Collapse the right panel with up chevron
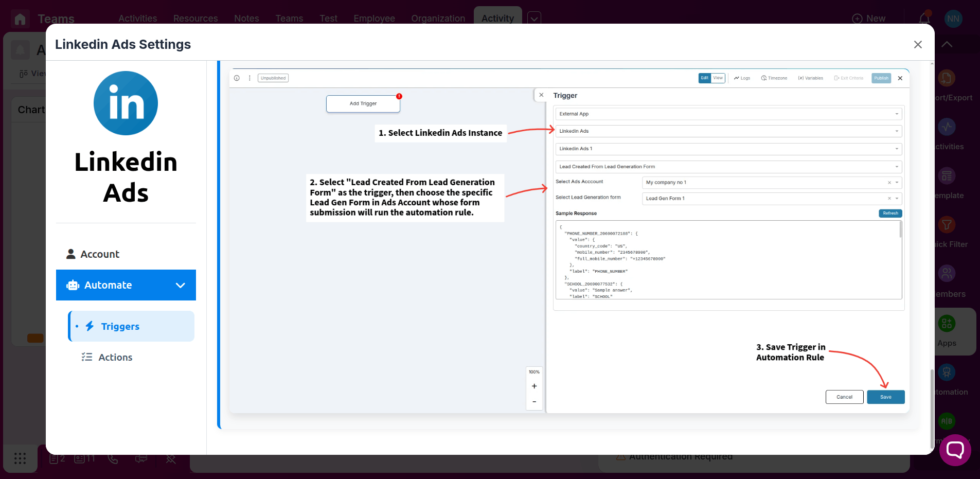The image size is (980, 479). click(x=947, y=45)
